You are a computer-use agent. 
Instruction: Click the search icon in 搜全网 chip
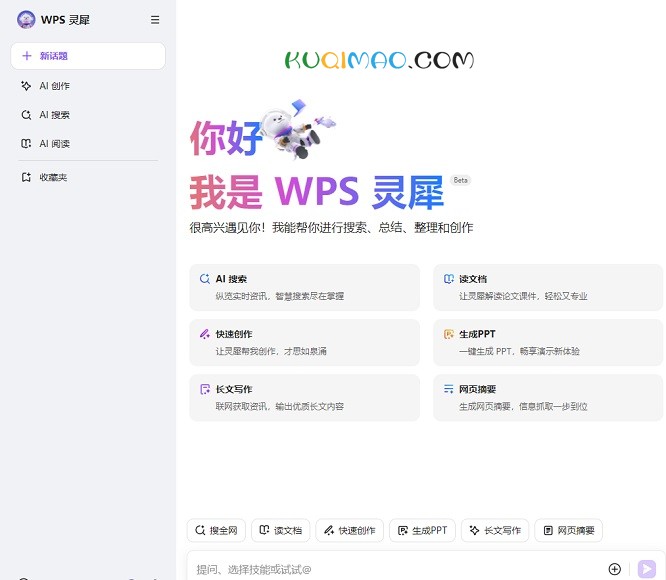(200, 530)
